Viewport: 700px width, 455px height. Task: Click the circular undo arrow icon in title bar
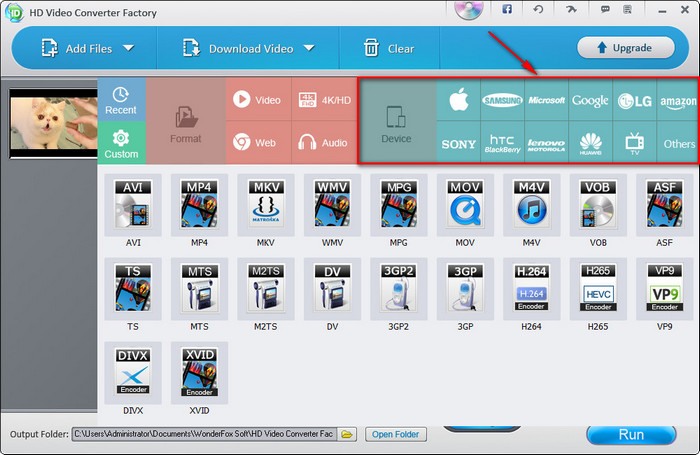coord(538,9)
